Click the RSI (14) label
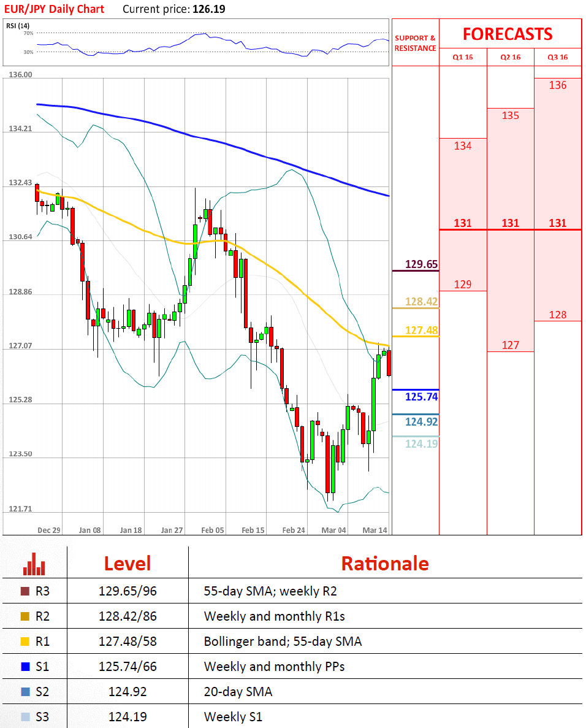Screen dimensions: 586x728 pyautogui.click(x=18, y=26)
